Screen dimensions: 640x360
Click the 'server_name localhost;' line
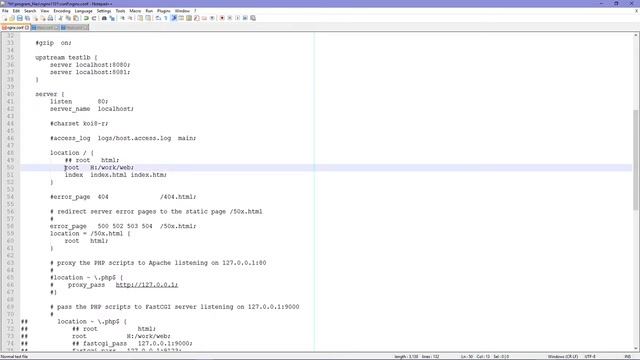[x=91, y=109]
